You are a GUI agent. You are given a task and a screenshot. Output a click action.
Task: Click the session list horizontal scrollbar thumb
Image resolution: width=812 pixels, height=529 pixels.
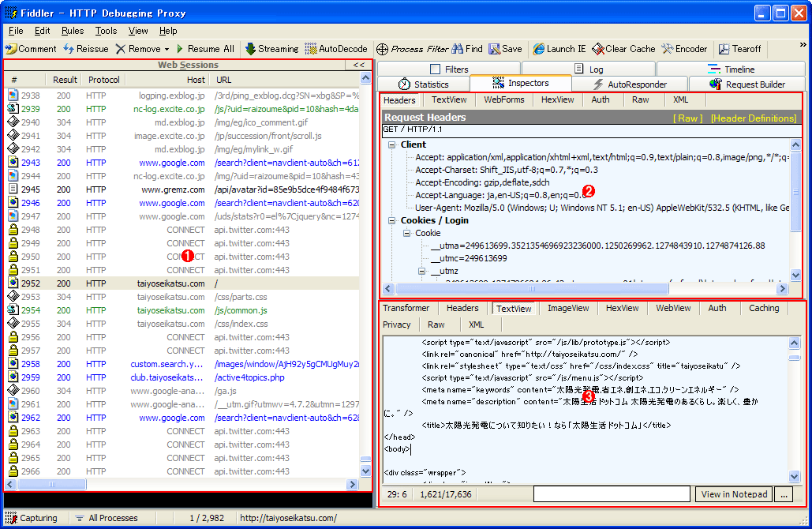coord(52,485)
